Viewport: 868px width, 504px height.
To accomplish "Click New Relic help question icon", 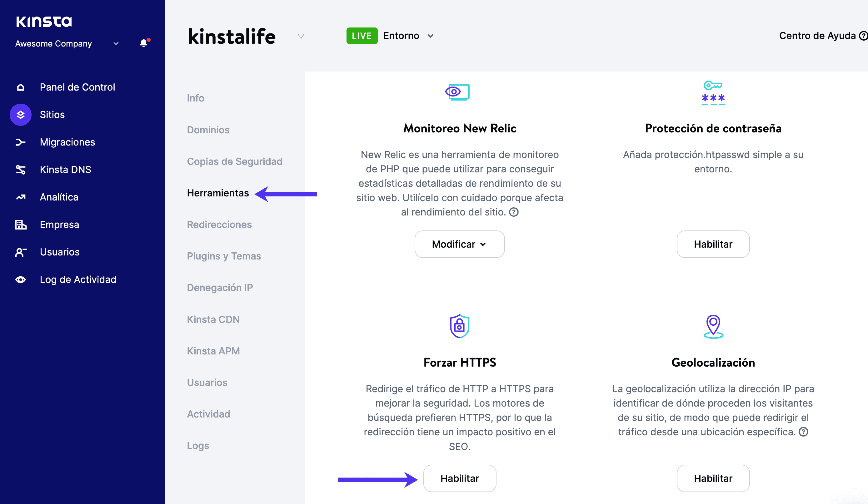I will [x=514, y=212].
